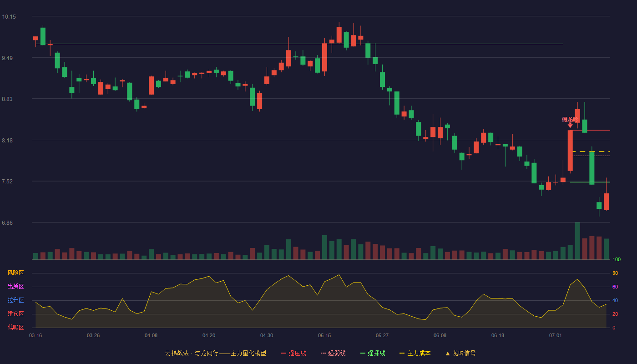
Task: Click the 03-26 date label
Action: click(x=93, y=335)
